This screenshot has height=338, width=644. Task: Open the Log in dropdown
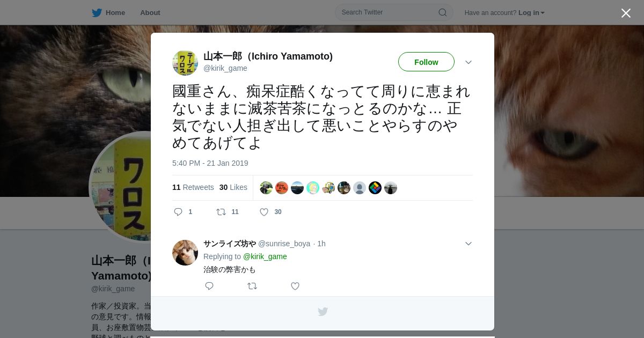[531, 13]
